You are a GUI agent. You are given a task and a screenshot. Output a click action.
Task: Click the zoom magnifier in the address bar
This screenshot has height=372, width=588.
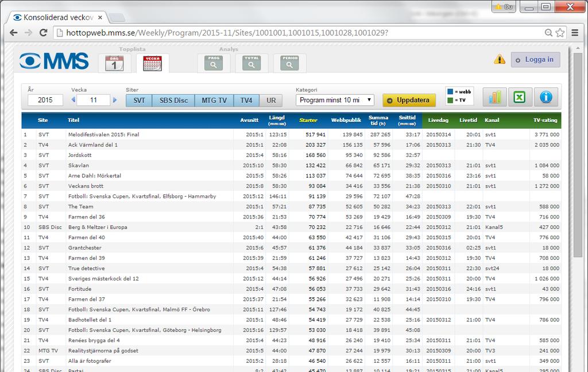click(548, 33)
